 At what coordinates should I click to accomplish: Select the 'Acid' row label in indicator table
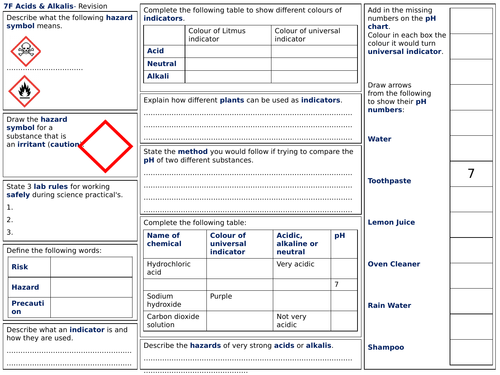(155, 51)
